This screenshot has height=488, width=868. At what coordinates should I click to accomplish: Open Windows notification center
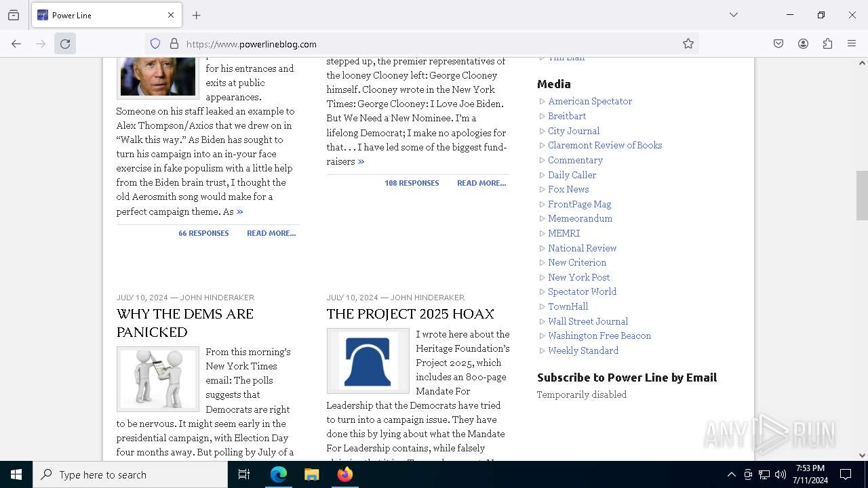pos(846,474)
